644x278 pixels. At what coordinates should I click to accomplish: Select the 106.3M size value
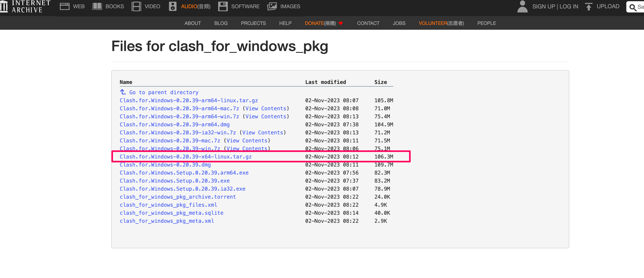pos(383,156)
